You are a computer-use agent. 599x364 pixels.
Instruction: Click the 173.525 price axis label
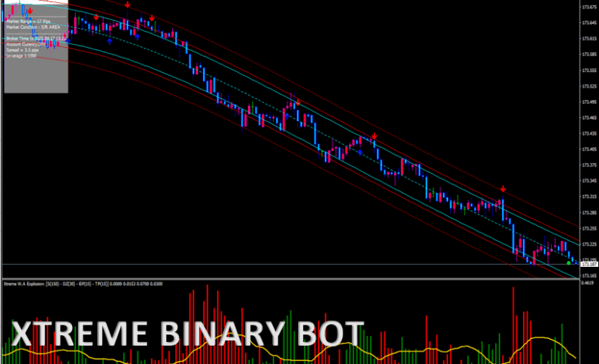(x=589, y=86)
